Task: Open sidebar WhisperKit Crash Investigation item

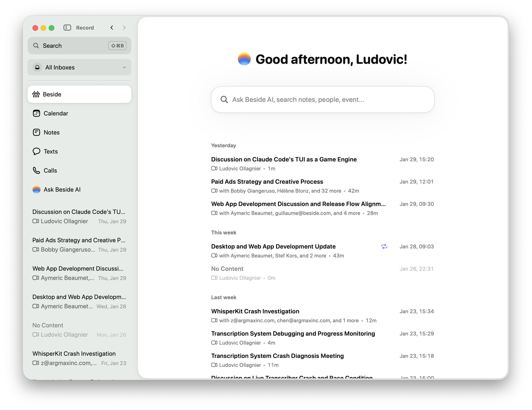Action: (79, 358)
